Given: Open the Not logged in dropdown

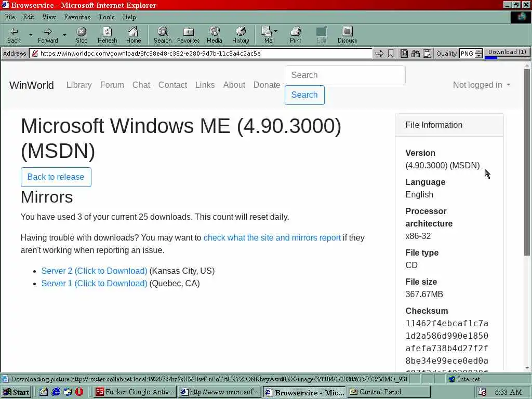Looking at the screenshot, I should point(482,85).
